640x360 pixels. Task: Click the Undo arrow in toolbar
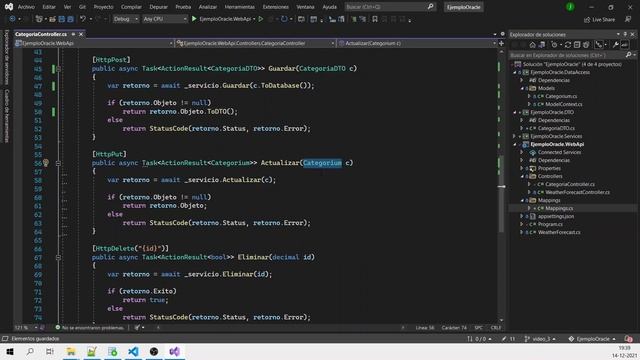(83, 19)
